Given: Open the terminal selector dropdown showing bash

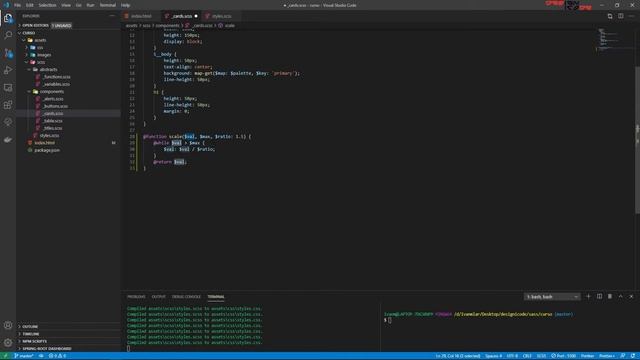Looking at the screenshot, I should point(552,297).
